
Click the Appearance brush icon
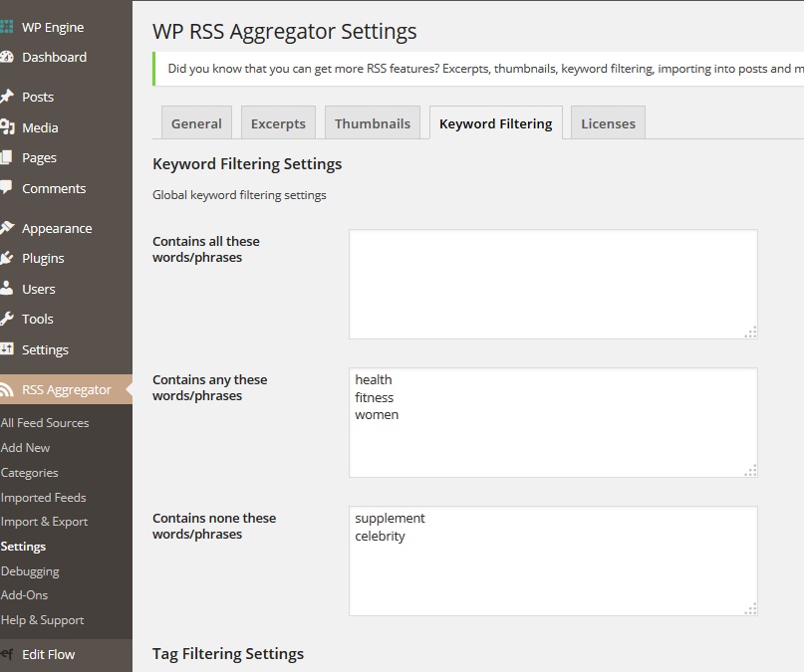coord(7,227)
